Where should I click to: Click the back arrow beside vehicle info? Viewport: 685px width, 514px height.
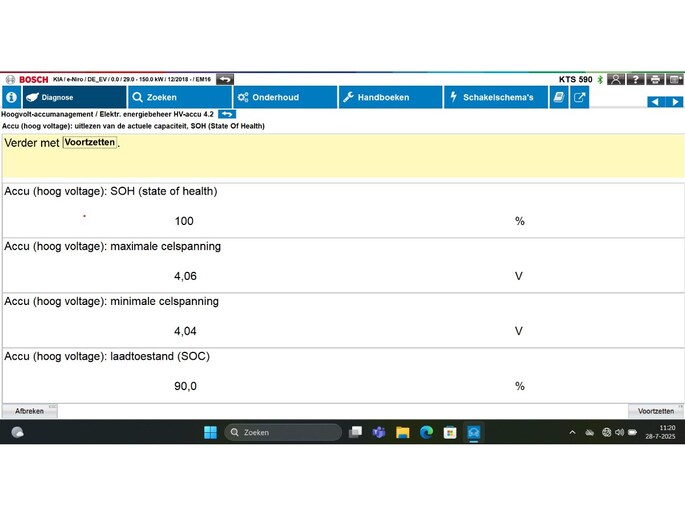pyautogui.click(x=225, y=79)
